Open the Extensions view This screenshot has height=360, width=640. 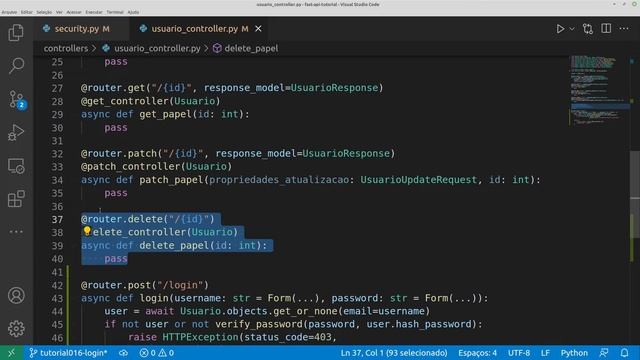click(16, 199)
